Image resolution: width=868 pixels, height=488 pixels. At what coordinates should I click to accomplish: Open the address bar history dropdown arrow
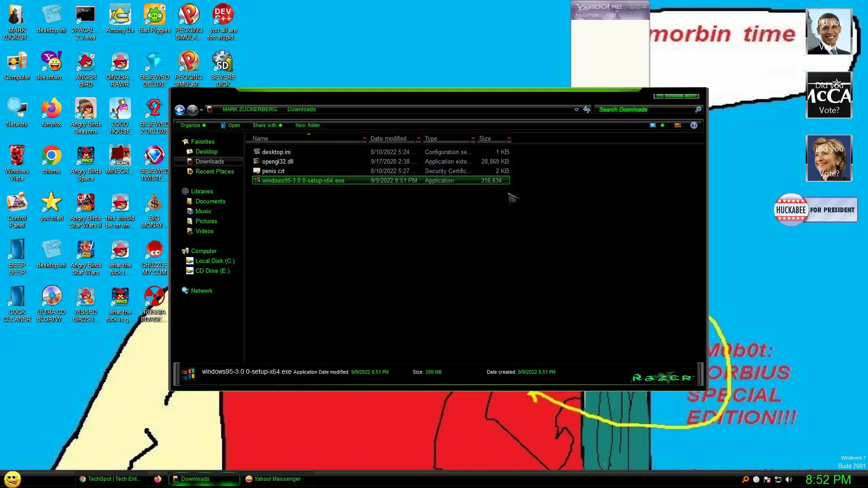576,109
